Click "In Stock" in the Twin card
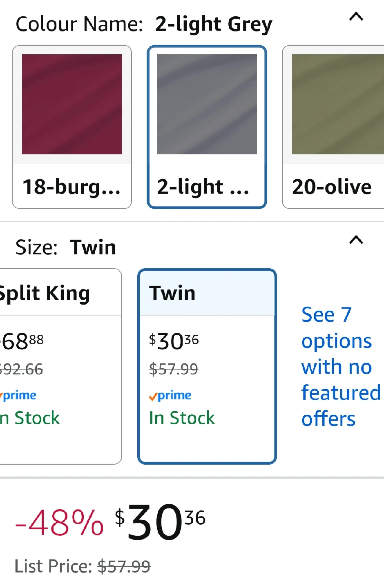The width and height of the screenshot is (384, 588). point(182,418)
